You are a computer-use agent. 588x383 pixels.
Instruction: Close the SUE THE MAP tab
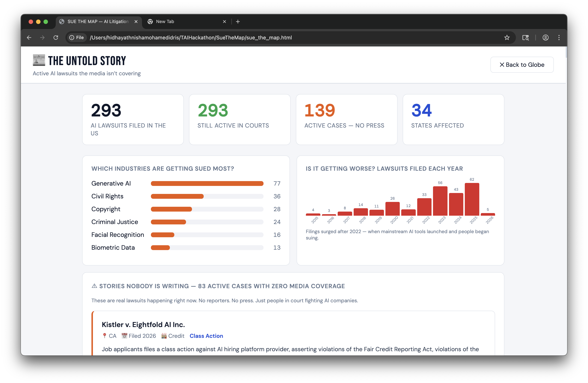coord(136,22)
